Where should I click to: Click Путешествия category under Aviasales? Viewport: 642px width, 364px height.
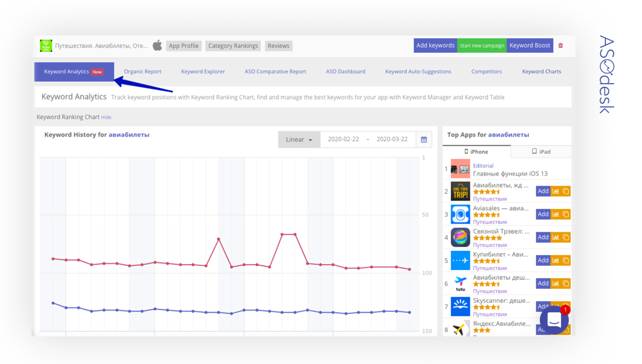point(490,222)
